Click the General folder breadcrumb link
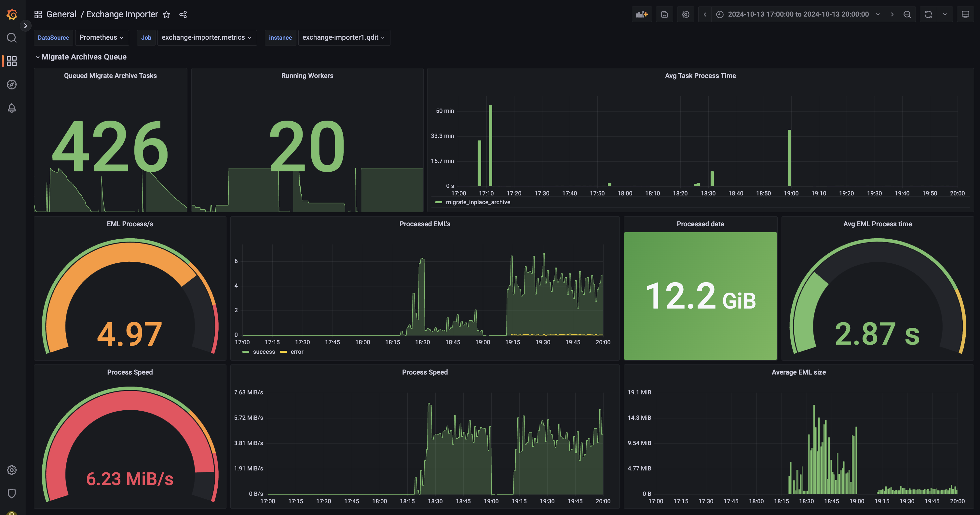This screenshot has width=980, height=515. tap(61, 14)
